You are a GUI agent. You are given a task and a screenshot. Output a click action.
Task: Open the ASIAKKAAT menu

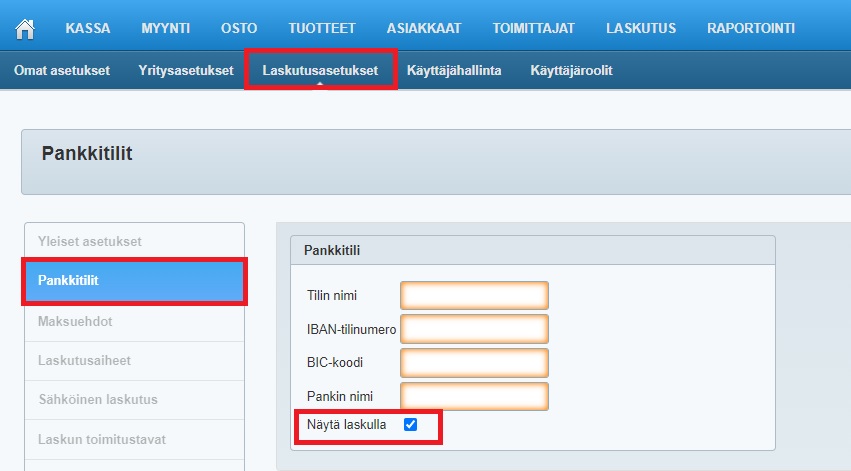(424, 28)
